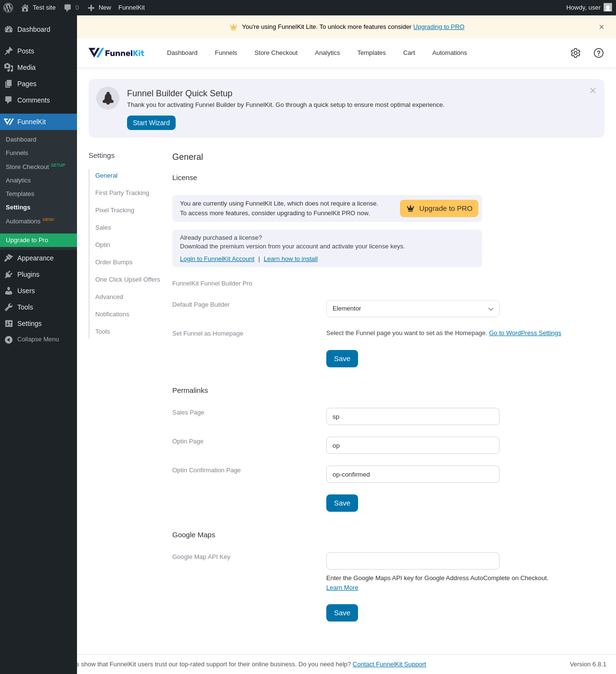This screenshot has width=616, height=674.
Task: Open Store Checkout in FunnelKit header
Action: [276, 53]
